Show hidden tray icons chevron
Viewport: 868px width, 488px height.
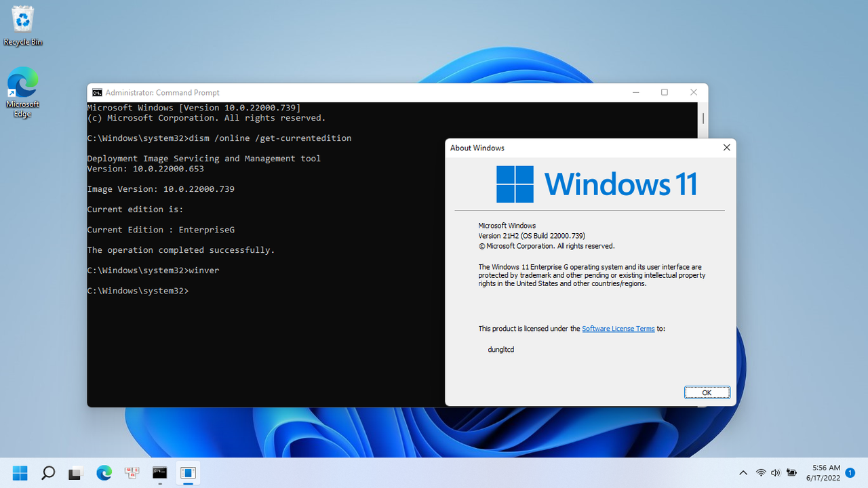tap(743, 473)
